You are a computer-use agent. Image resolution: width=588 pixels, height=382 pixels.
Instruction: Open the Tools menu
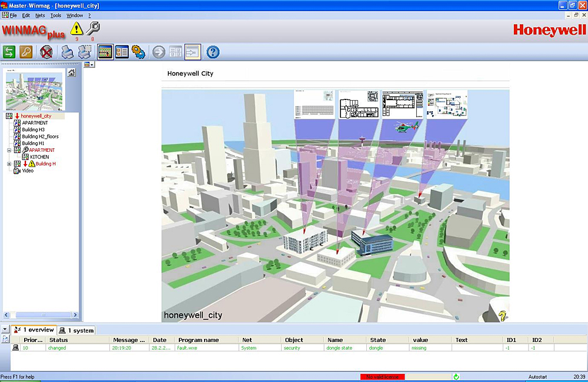(x=55, y=15)
